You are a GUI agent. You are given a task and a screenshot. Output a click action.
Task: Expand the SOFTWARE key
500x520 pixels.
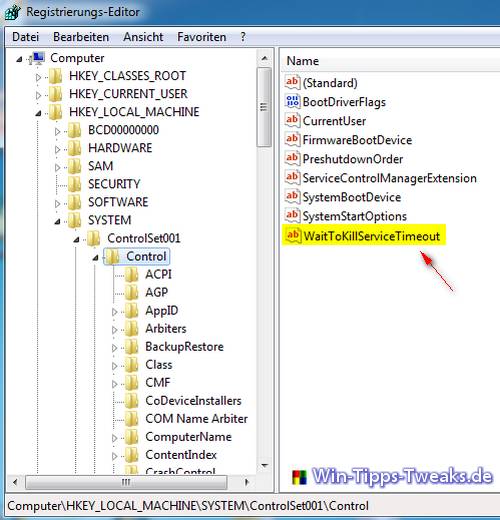(57, 203)
